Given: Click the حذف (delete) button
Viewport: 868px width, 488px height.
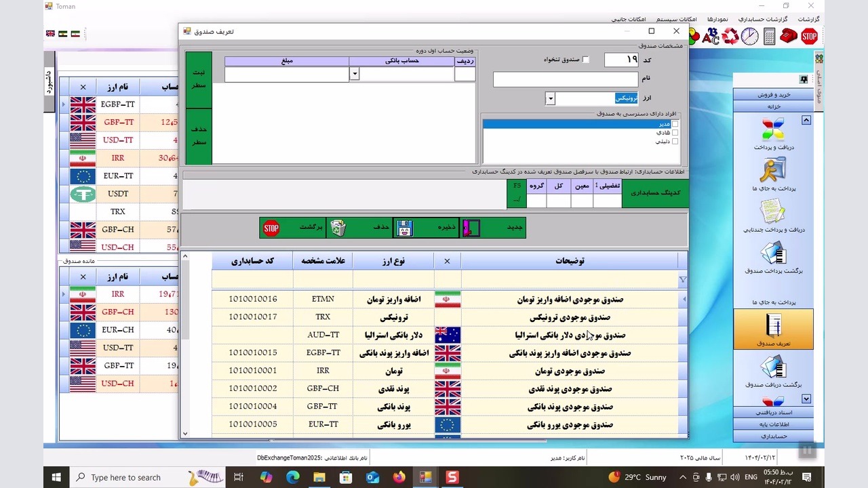Looking at the screenshot, I should tap(359, 228).
